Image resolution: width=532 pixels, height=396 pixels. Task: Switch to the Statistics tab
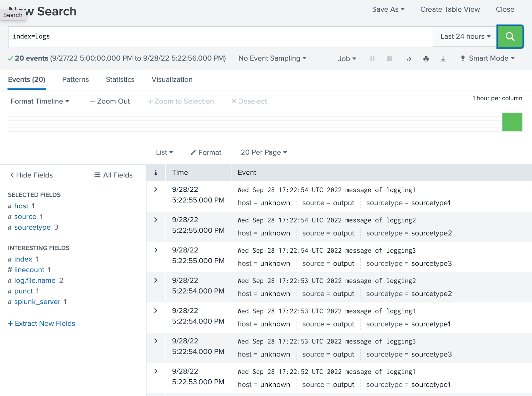(x=120, y=80)
